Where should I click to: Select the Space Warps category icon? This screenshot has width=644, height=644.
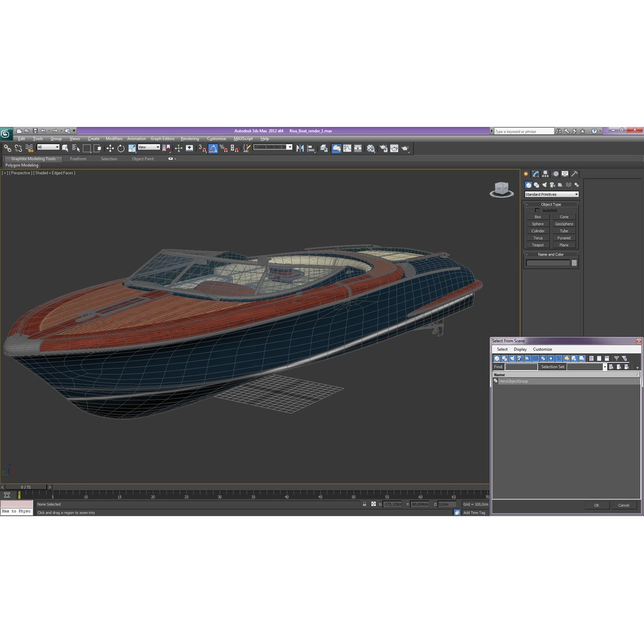[568, 185]
